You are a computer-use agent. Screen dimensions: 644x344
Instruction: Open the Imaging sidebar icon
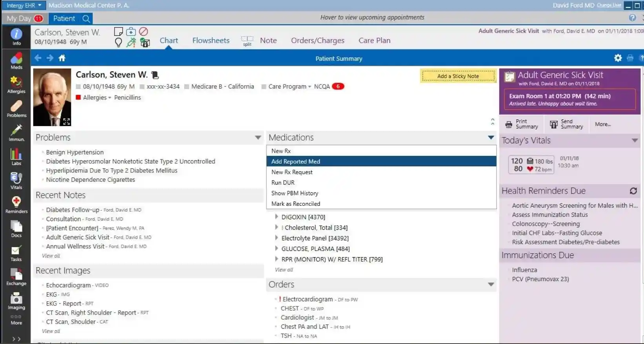click(16, 301)
